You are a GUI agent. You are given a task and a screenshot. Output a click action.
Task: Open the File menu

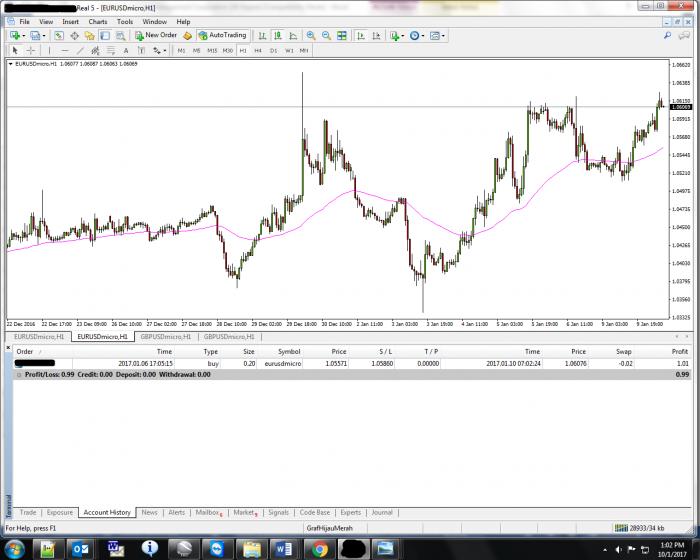coord(25,21)
